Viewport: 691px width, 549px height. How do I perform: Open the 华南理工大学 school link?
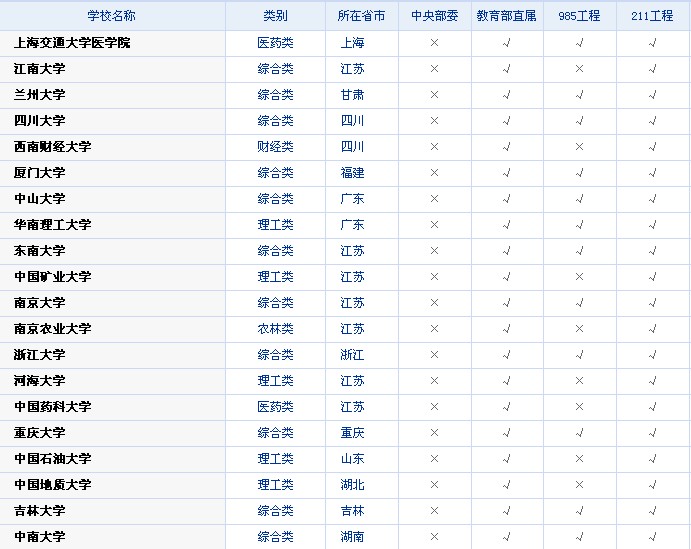coord(53,225)
